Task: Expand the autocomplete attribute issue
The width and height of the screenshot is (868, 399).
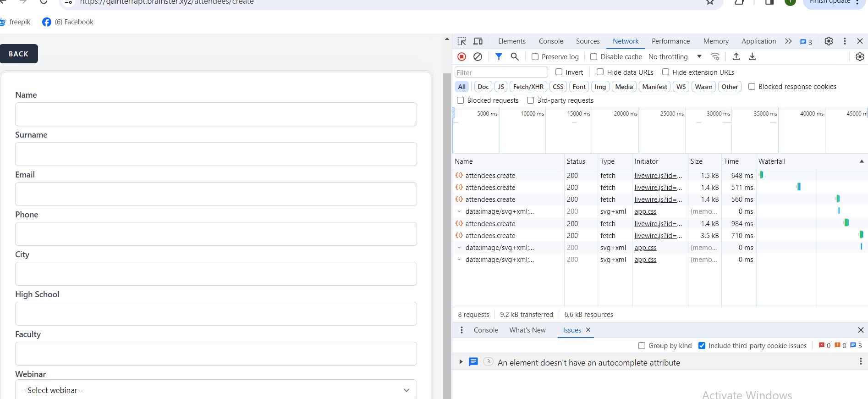Action: click(461, 362)
